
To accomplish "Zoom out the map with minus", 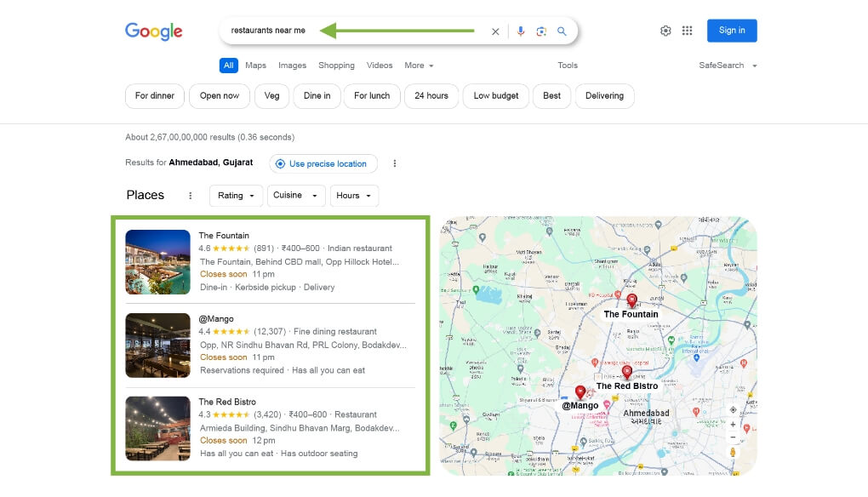I will 733,437.
